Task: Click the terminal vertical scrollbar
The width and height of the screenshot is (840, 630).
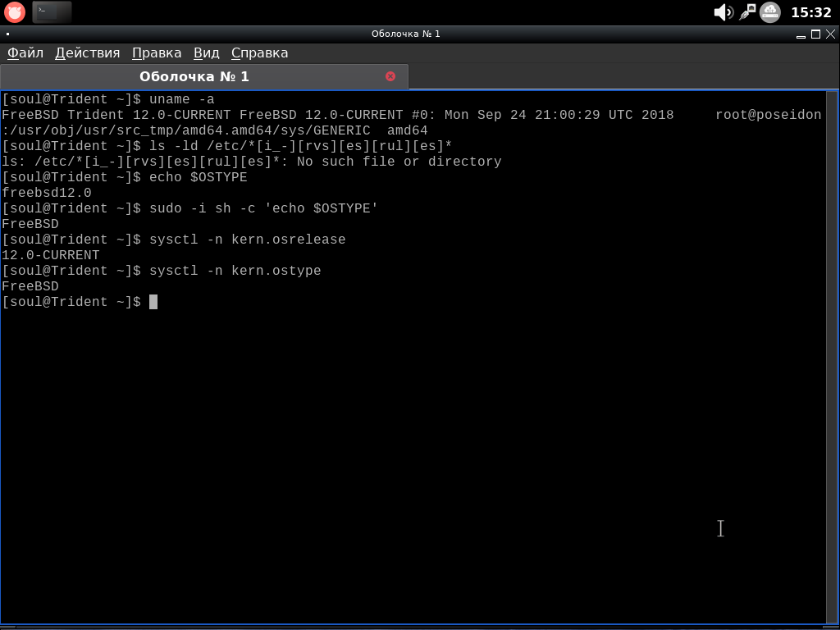Action: [832, 358]
